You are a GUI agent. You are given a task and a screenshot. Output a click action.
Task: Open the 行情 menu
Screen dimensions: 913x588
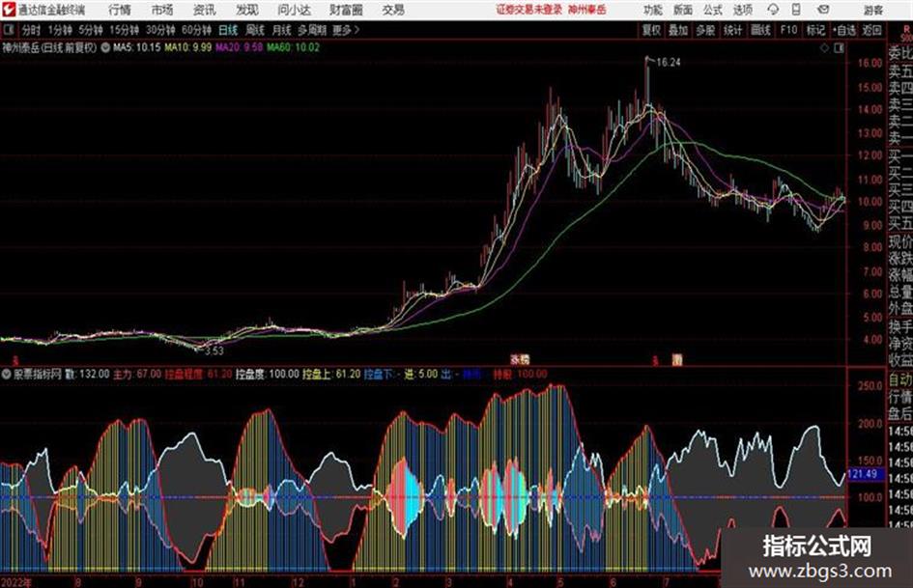pos(120,10)
